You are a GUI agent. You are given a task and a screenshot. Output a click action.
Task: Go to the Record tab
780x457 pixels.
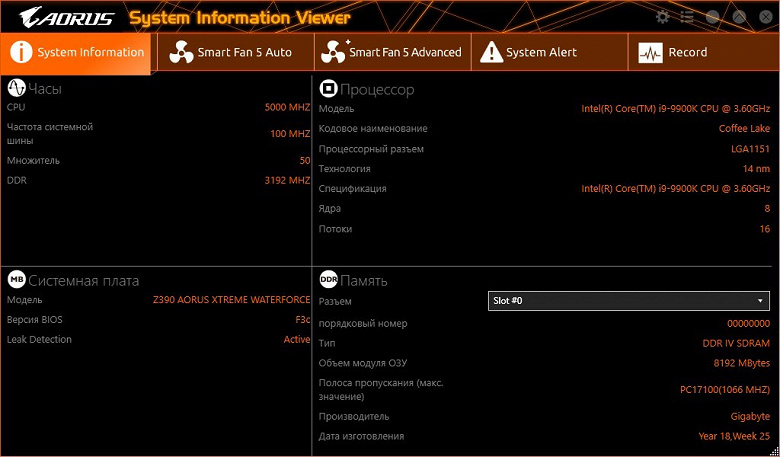point(704,52)
